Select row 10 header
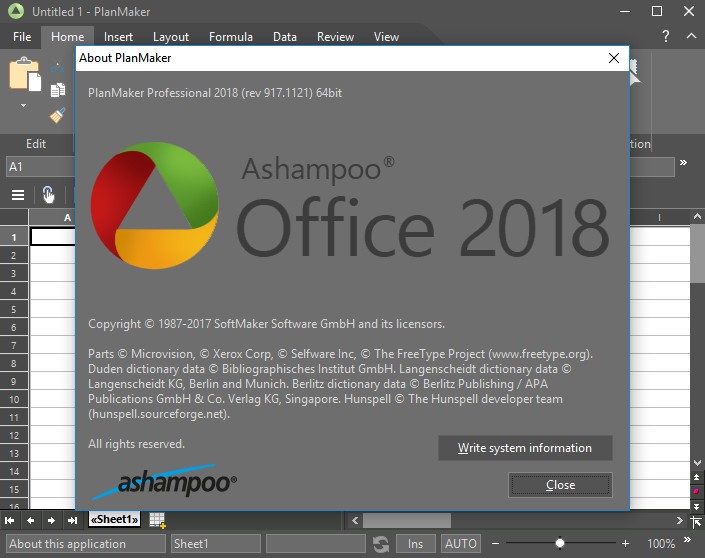This screenshot has height=558, width=705. click(x=14, y=399)
